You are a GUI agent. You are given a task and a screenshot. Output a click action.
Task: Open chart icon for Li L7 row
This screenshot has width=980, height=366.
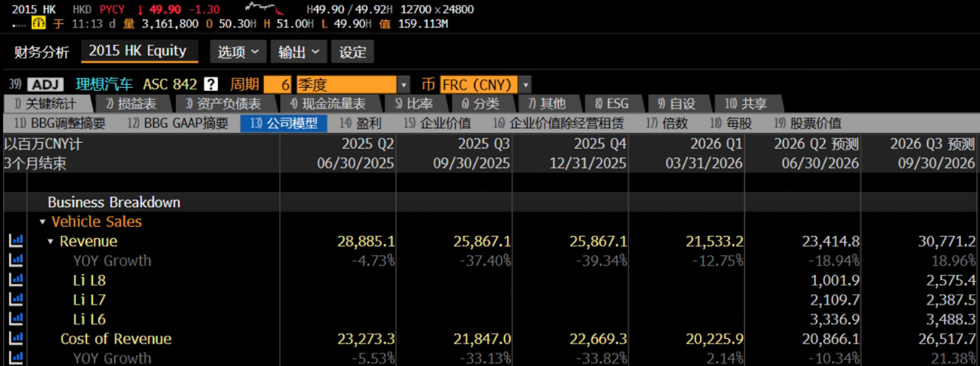tap(16, 299)
